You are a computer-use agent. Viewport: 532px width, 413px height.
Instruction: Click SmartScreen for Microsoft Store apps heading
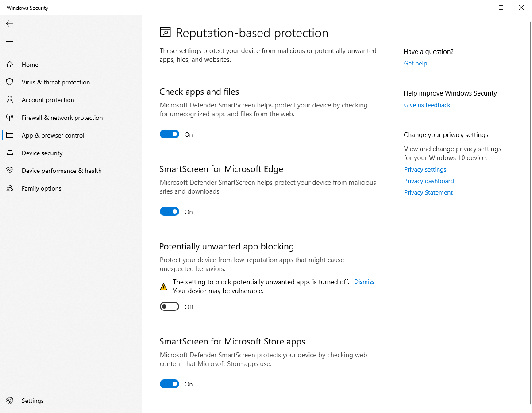[x=232, y=341]
